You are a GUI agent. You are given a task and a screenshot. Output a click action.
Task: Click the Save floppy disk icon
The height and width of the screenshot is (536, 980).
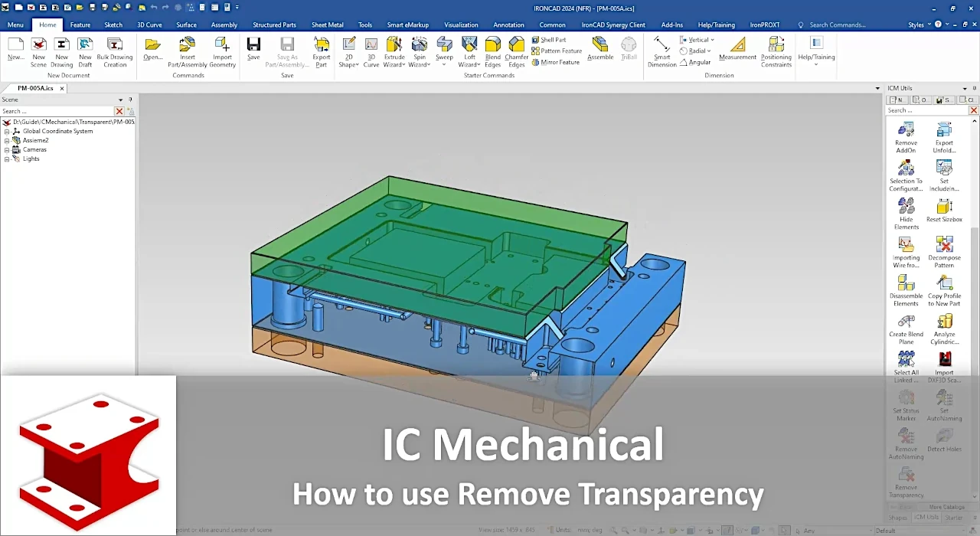253,44
